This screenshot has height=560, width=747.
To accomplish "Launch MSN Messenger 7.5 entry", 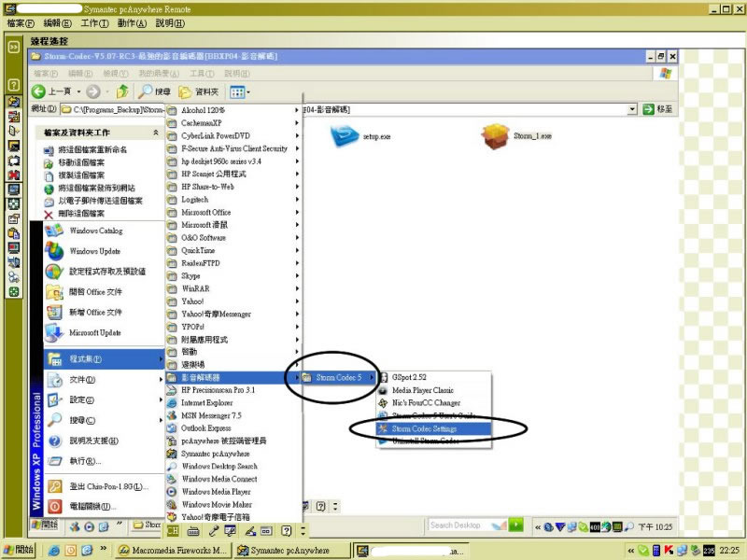I will pyautogui.click(x=233, y=415).
